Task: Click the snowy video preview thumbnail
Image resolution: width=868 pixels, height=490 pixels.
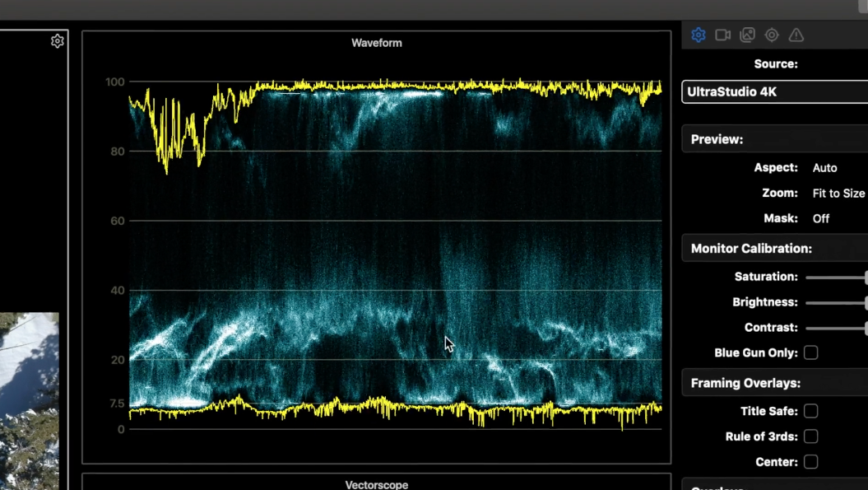Action: (x=29, y=399)
